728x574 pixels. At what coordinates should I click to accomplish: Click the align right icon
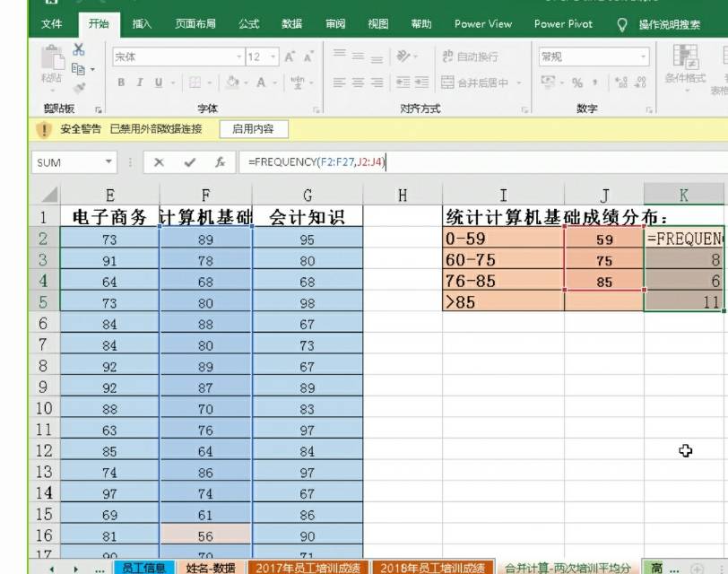click(x=377, y=83)
